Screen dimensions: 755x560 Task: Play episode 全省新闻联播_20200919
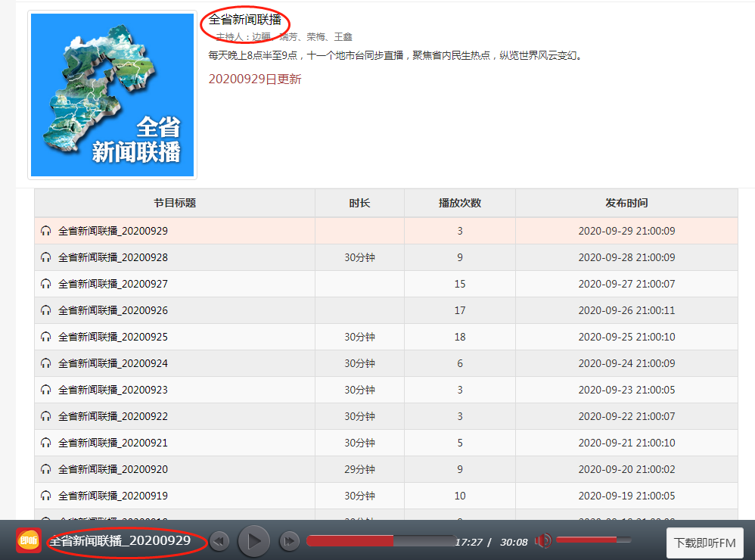(x=113, y=496)
